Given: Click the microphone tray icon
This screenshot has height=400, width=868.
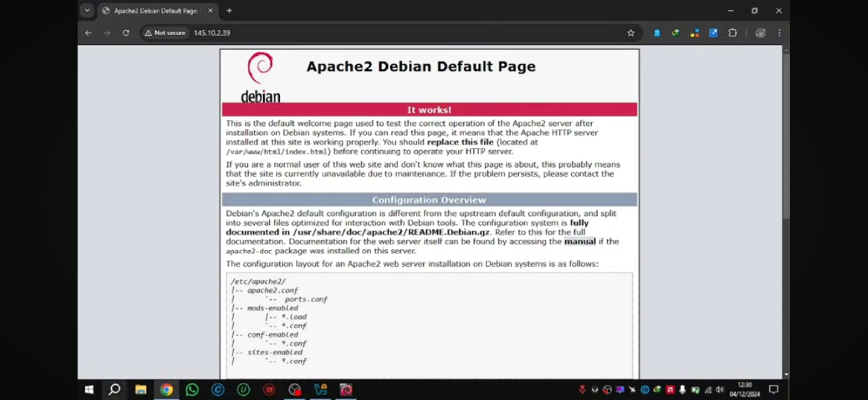Looking at the screenshot, I should tap(682, 390).
